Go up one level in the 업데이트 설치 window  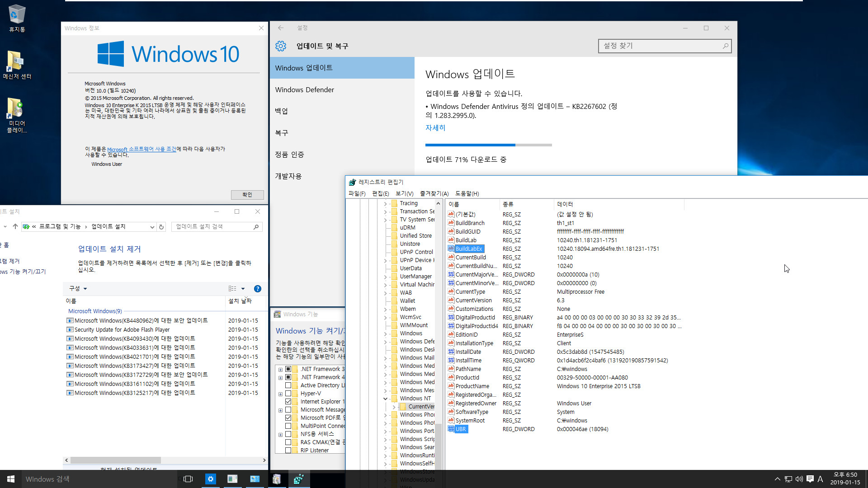point(15,226)
